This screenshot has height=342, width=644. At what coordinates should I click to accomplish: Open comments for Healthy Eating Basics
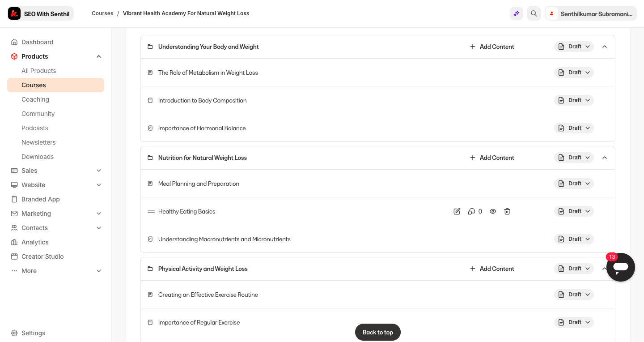coord(471,211)
